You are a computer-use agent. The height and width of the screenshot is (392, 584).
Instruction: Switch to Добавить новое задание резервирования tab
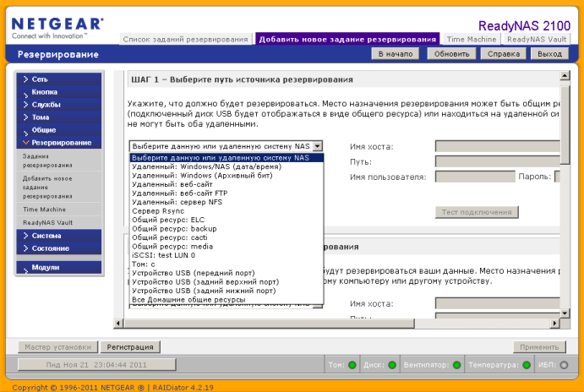(x=347, y=39)
